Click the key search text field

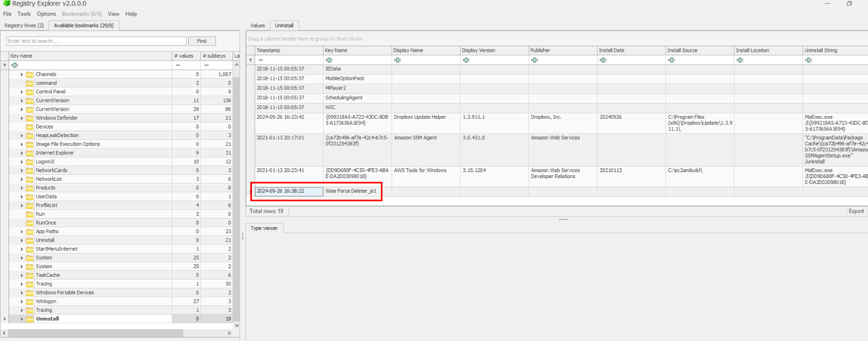97,41
